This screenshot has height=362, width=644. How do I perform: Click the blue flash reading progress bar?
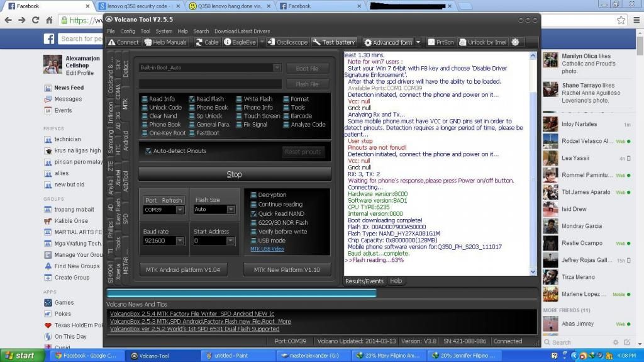[241, 293]
